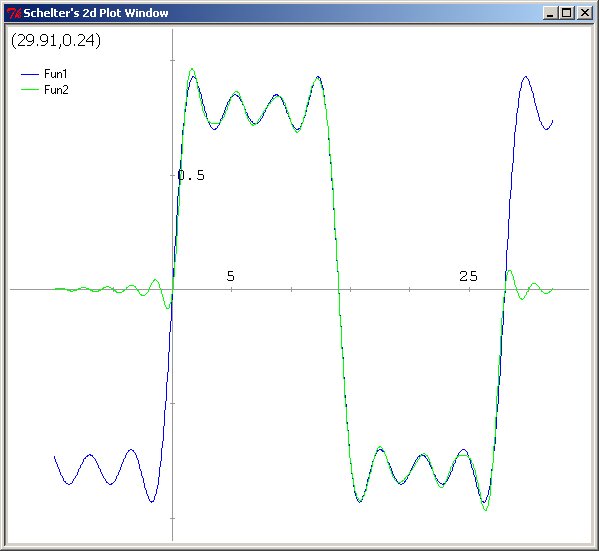Click the window title text
The height and width of the screenshot is (551, 599).
(96, 13)
